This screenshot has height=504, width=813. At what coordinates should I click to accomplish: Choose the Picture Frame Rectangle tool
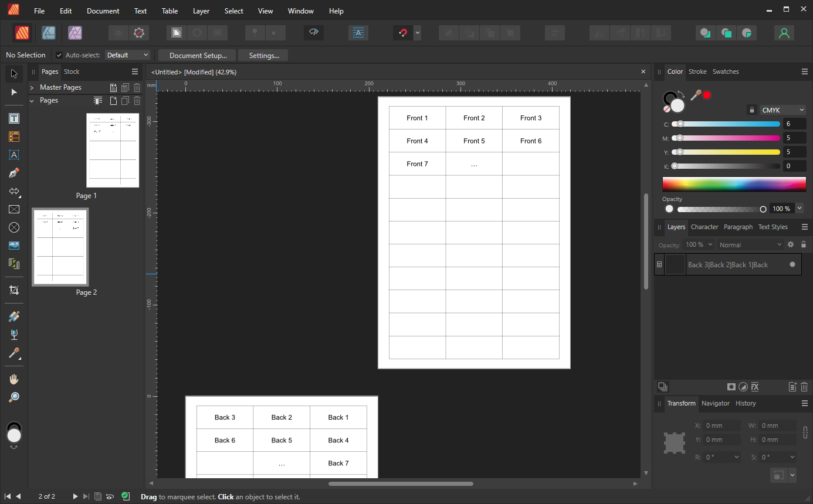point(14,209)
